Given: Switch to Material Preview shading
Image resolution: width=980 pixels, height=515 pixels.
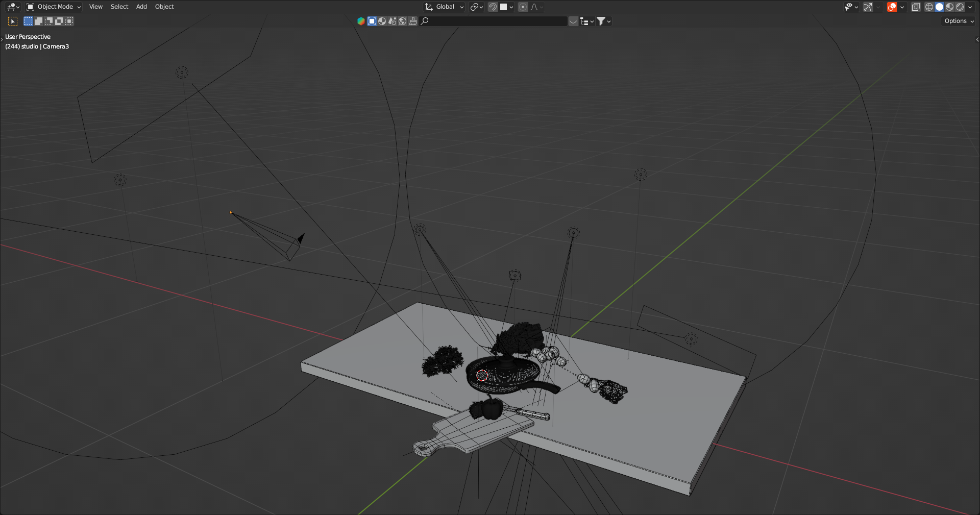Looking at the screenshot, I should (x=949, y=7).
